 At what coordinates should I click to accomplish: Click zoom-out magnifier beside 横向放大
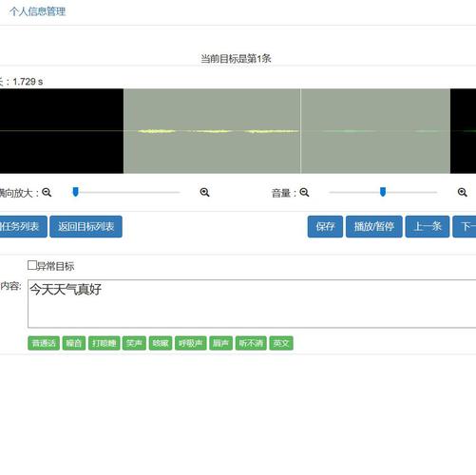[x=47, y=192]
